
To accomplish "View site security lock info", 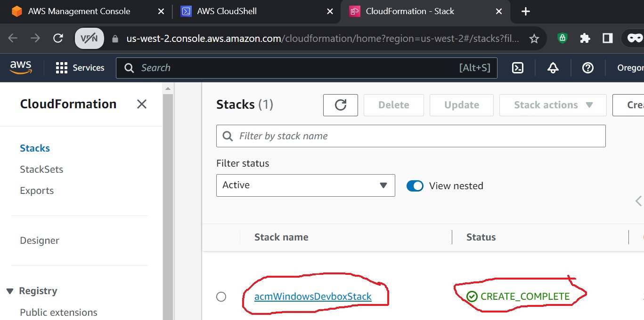I will point(115,39).
